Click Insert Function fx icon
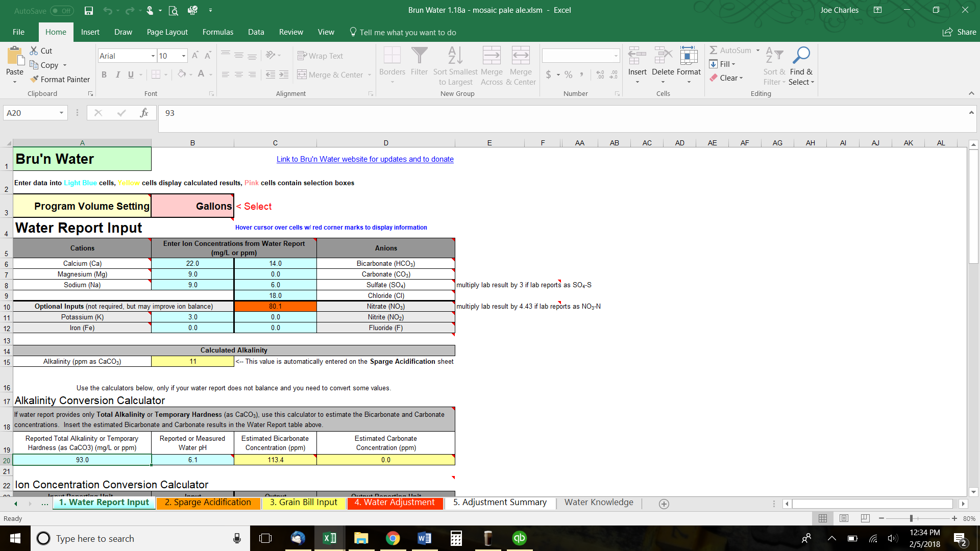Viewport: 980px width, 551px height. (144, 113)
